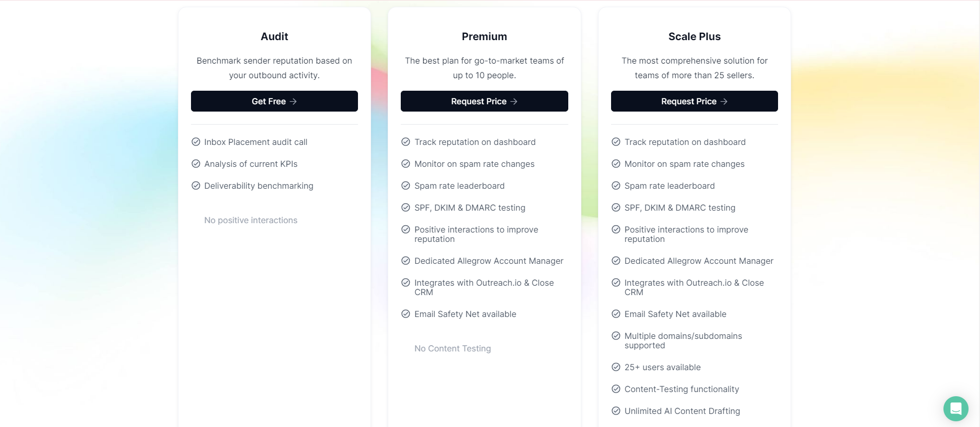Click Request Price under Scale Plus
Viewport: 980px width, 427px height.
click(x=694, y=101)
